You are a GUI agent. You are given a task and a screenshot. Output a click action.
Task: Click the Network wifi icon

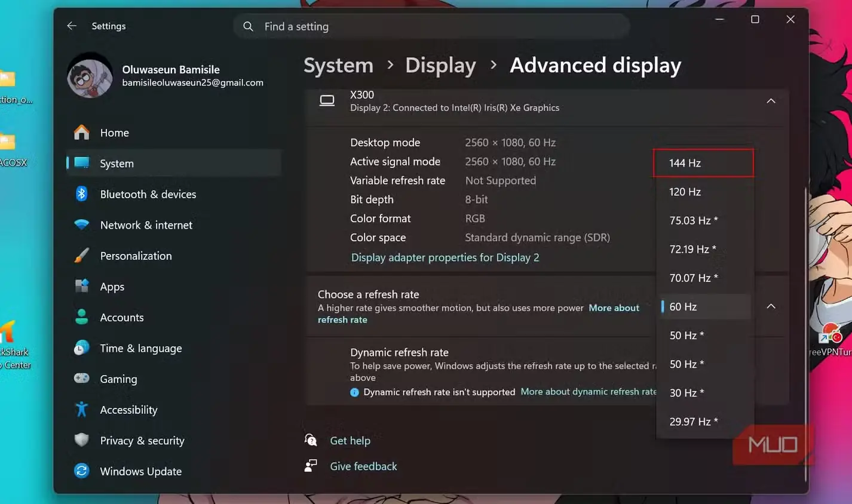[82, 225]
